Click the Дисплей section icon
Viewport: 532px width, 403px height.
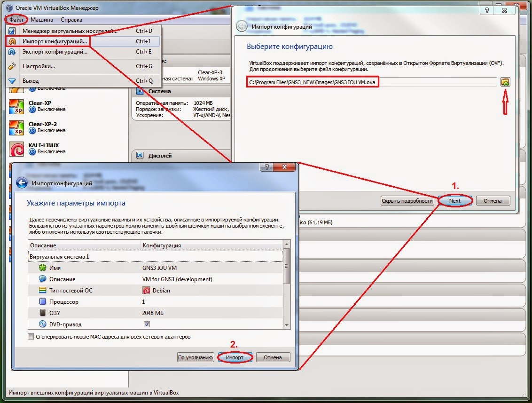tap(140, 156)
